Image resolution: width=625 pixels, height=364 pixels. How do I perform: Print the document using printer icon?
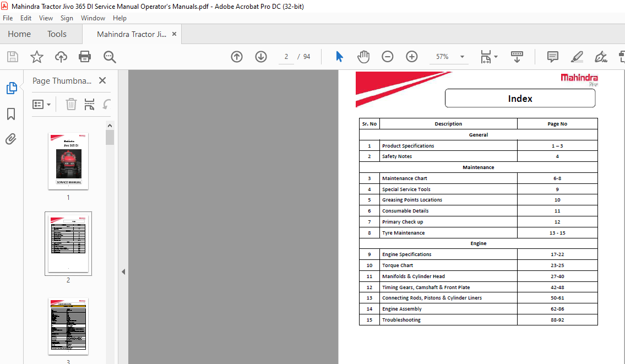pos(85,57)
